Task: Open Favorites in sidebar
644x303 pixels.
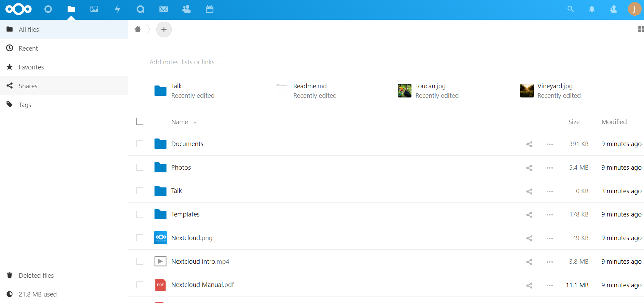Action: (x=64, y=67)
